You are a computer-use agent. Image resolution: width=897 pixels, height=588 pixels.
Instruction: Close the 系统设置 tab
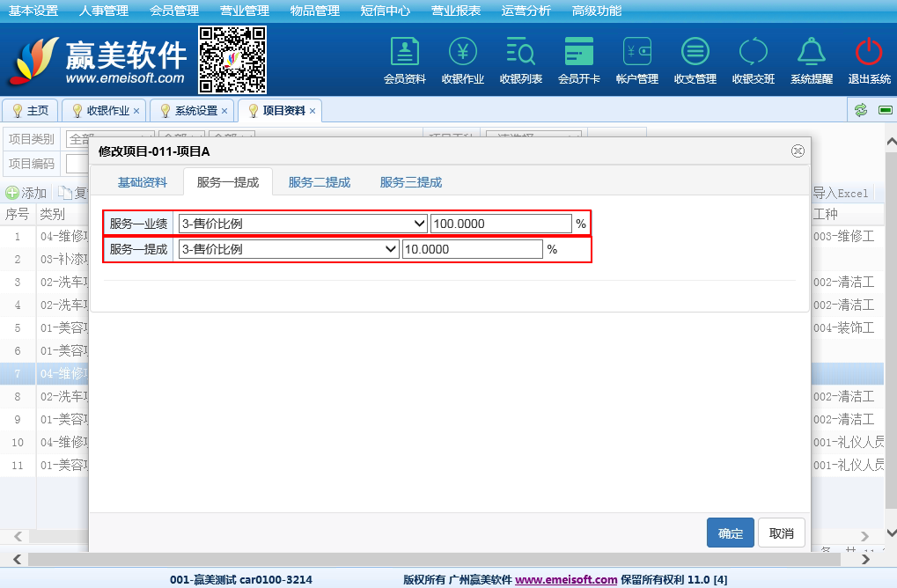click(224, 111)
